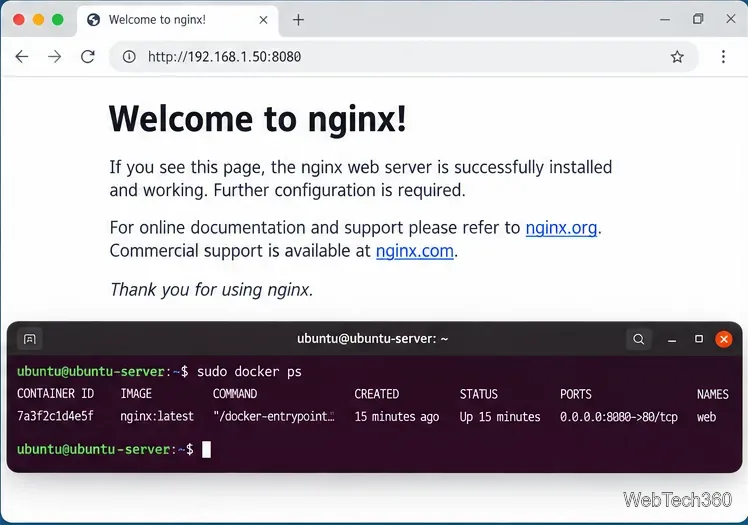This screenshot has width=748, height=525.
Task: Close the terminal with orange X button
Action: [x=724, y=339]
